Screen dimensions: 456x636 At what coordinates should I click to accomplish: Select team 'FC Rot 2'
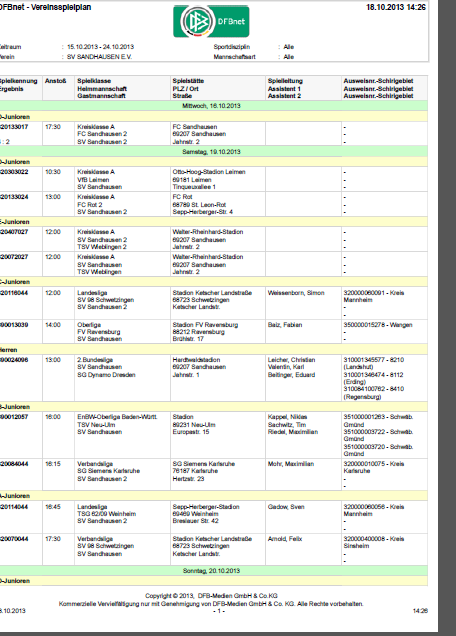coord(90,204)
